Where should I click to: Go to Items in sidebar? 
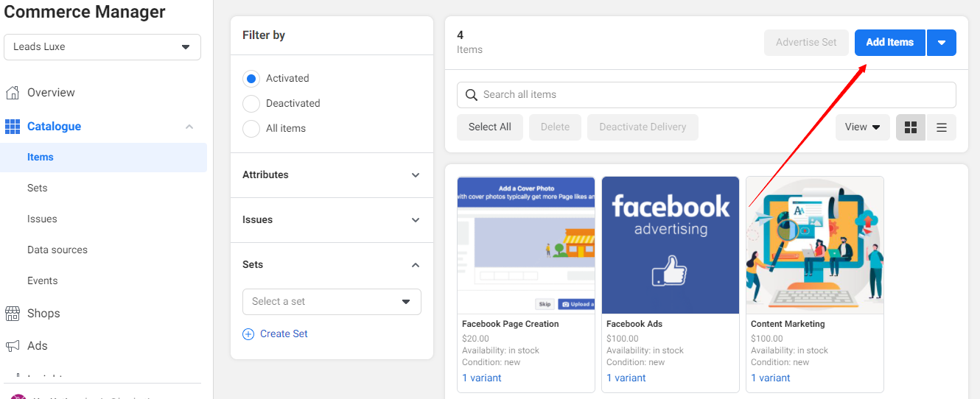[x=103, y=158]
